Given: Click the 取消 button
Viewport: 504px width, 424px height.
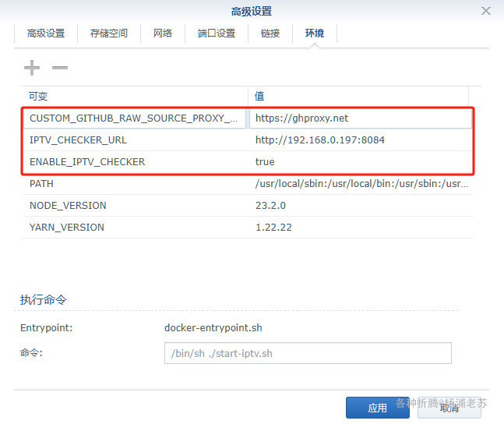Looking at the screenshot, I should pos(449,408).
